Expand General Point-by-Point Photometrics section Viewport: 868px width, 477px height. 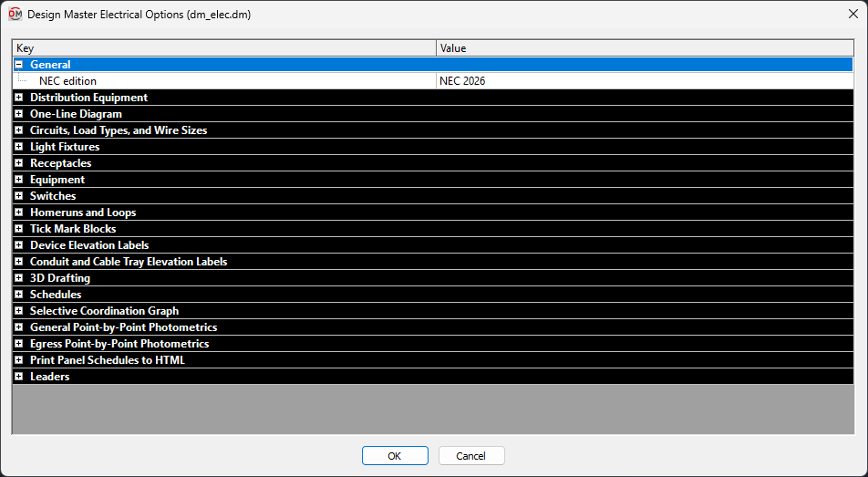(19, 327)
